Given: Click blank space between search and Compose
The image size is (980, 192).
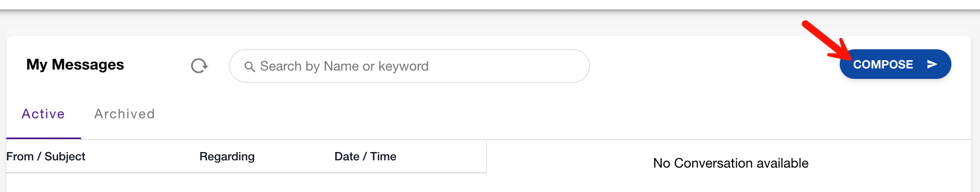Looking at the screenshot, I should [x=714, y=66].
